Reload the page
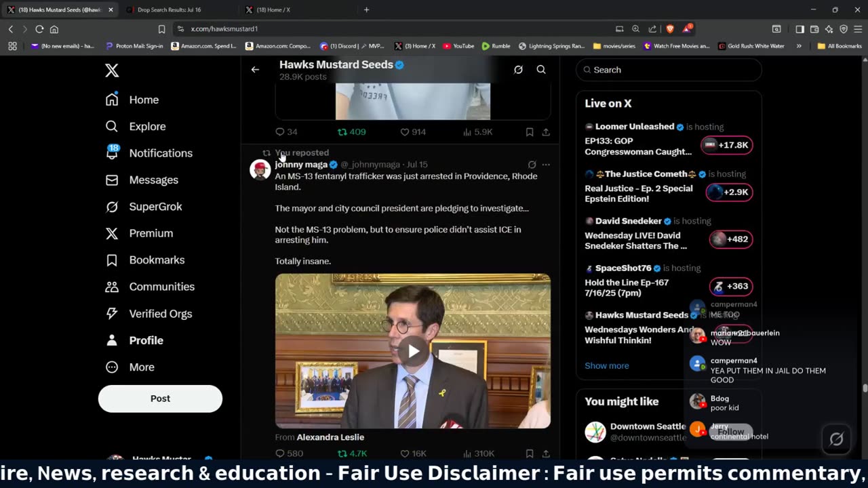 [39, 29]
